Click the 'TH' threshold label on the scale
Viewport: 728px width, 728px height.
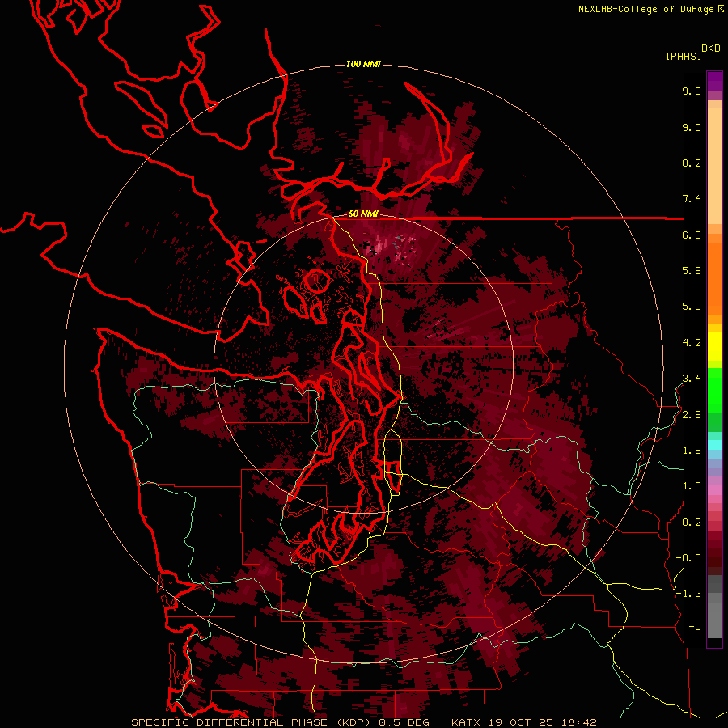(x=695, y=630)
